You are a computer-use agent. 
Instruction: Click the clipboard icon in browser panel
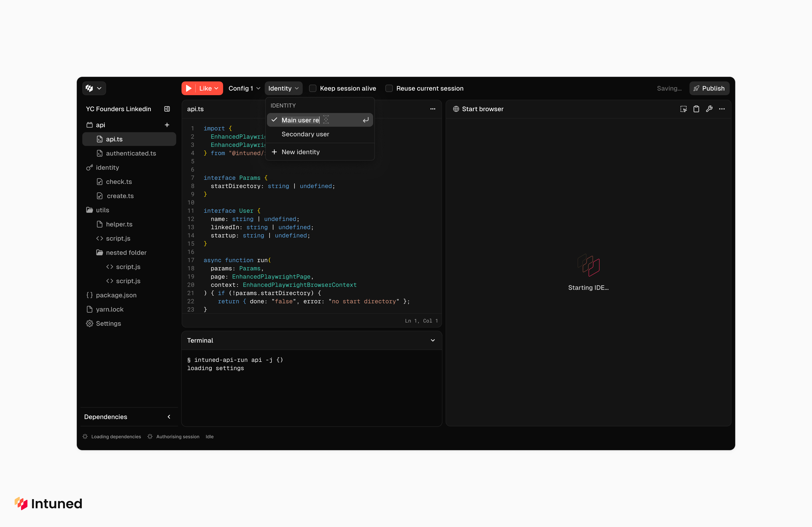click(696, 109)
